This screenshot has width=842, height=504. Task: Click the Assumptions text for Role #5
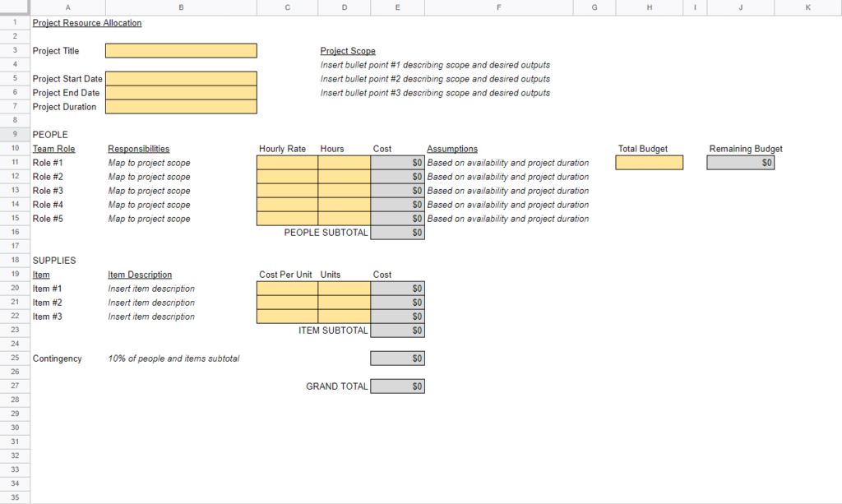(x=508, y=219)
